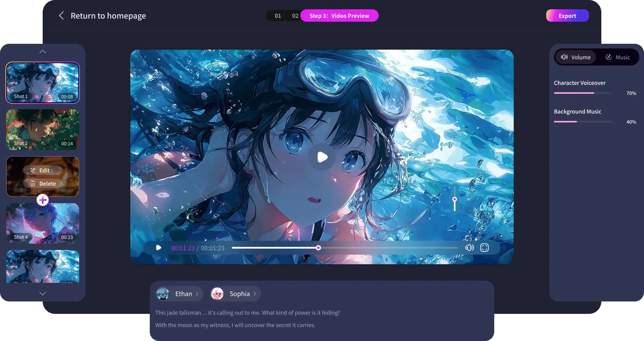
Task: Delete the third shot
Action: click(43, 183)
